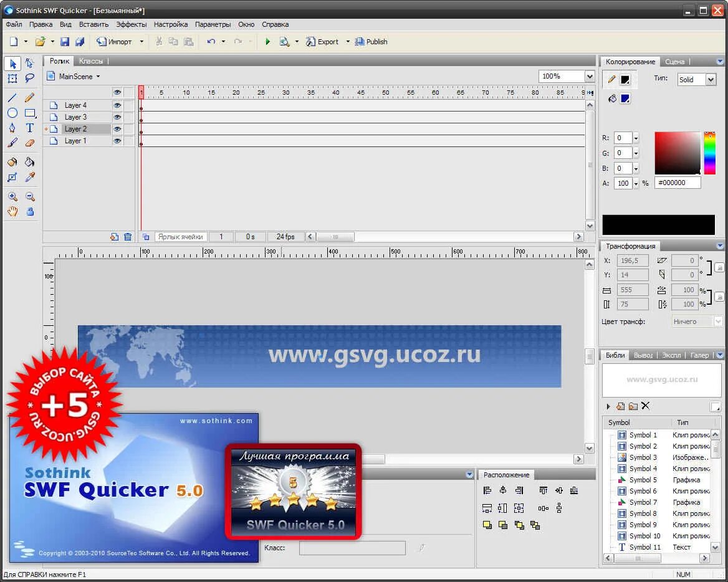This screenshot has height=582, width=728.
Task: Activate the Hand pan tool
Action: [12, 212]
